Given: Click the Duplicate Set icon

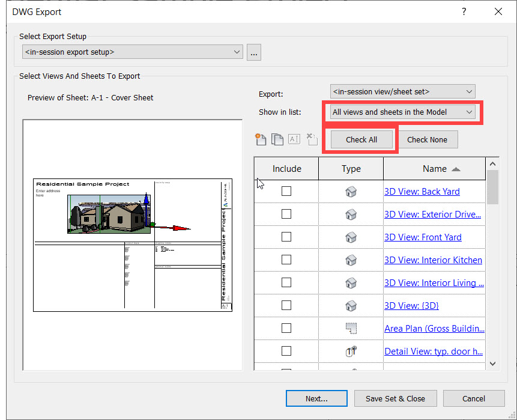Looking at the screenshot, I should click(277, 139).
